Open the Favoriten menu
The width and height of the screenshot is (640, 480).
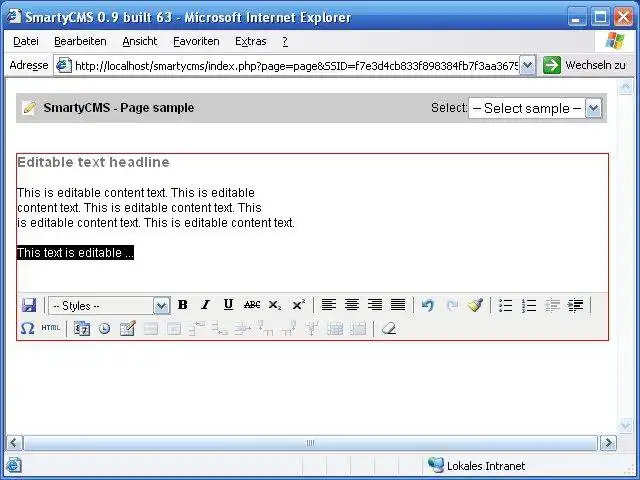(x=196, y=41)
